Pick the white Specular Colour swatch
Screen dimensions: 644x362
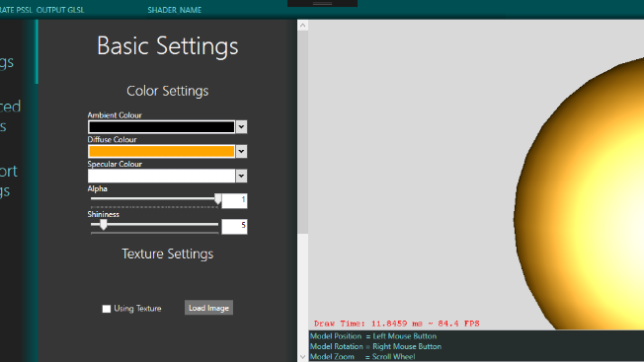[161, 176]
